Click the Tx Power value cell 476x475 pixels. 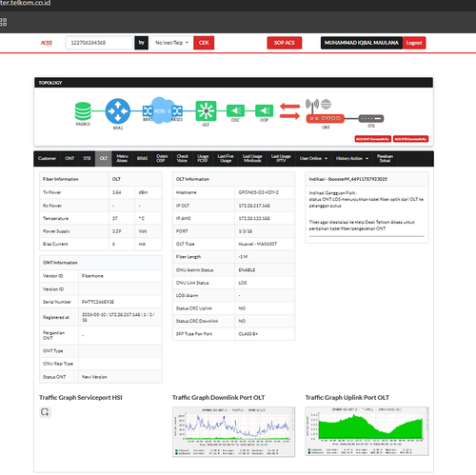click(x=122, y=192)
